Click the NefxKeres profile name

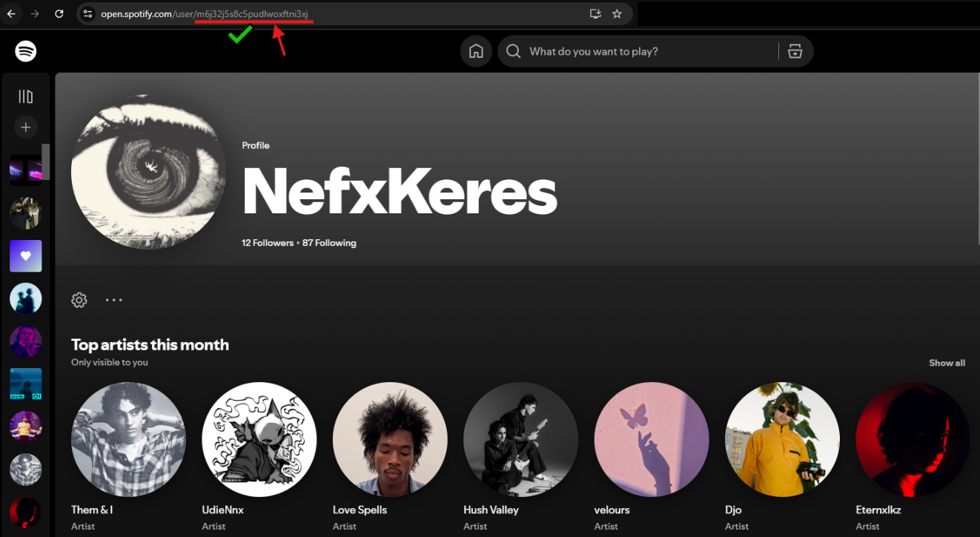(x=400, y=193)
